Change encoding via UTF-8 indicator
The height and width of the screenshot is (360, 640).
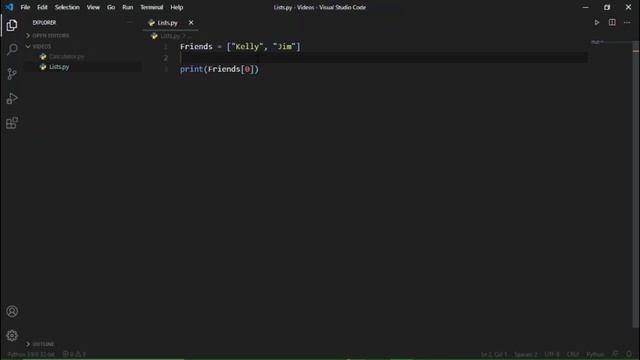[552, 354]
